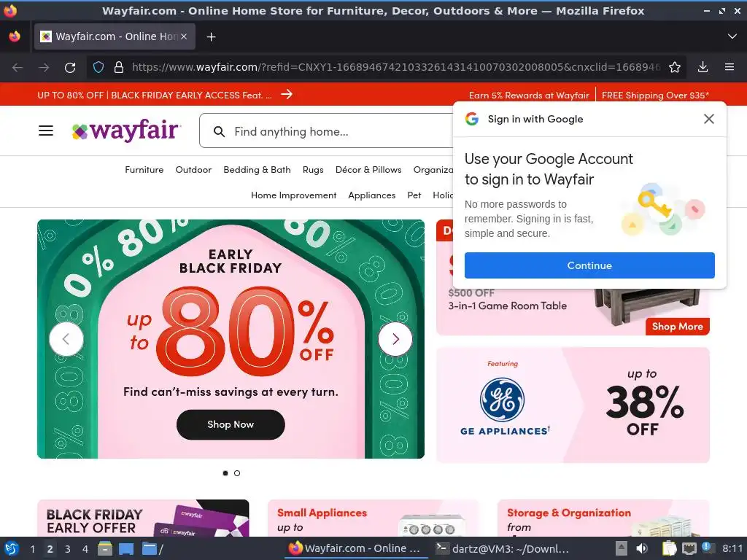The height and width of the screenshot is (560, 747).
Task: Select the Wayfair.com browser tab
Action: click(x=115, y=36)
